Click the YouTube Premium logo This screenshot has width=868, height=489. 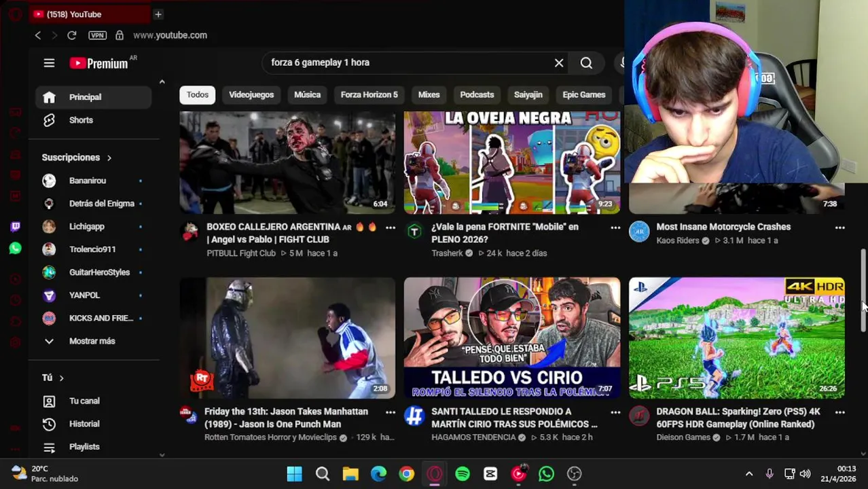click(99, 63)
